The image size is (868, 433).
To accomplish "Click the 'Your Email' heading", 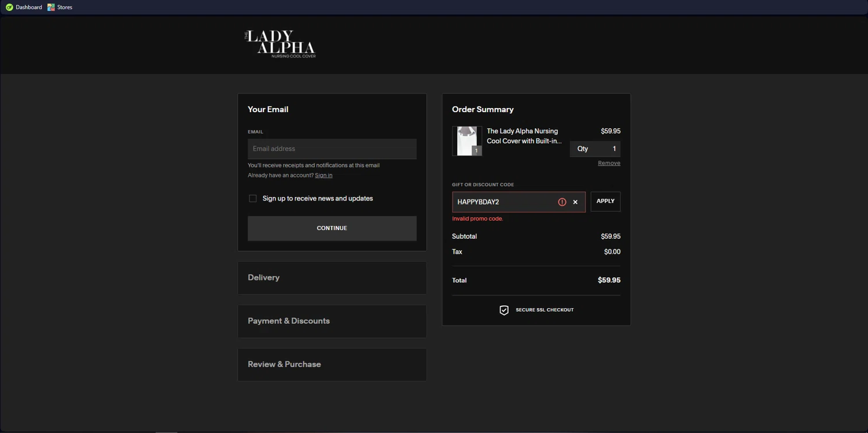I will [268, 109].
